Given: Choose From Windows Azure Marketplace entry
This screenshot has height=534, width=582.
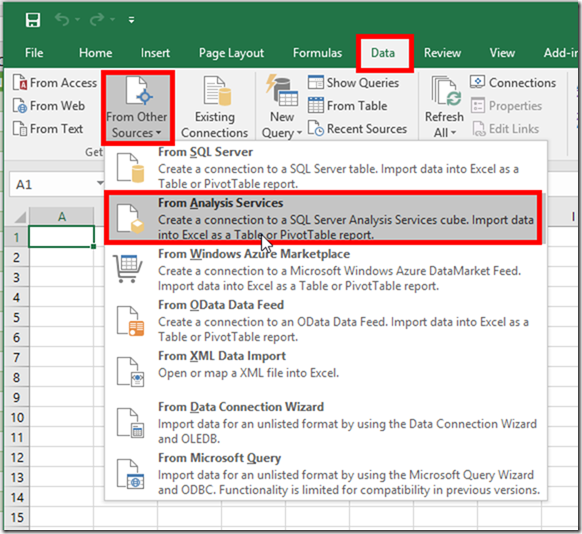Looking at the screenshot, I should point(325,270).
